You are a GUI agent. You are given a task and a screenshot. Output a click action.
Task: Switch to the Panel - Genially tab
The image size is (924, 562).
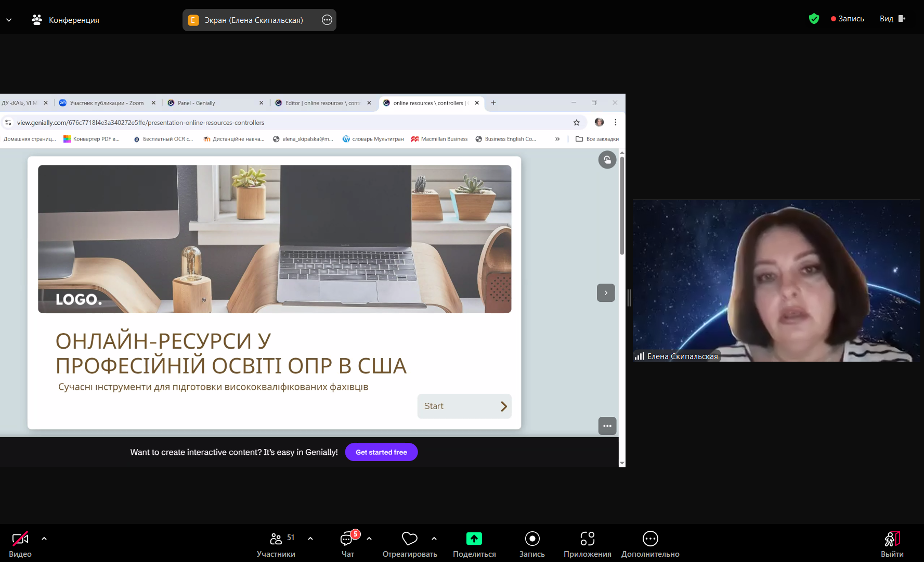coord(213,103)
